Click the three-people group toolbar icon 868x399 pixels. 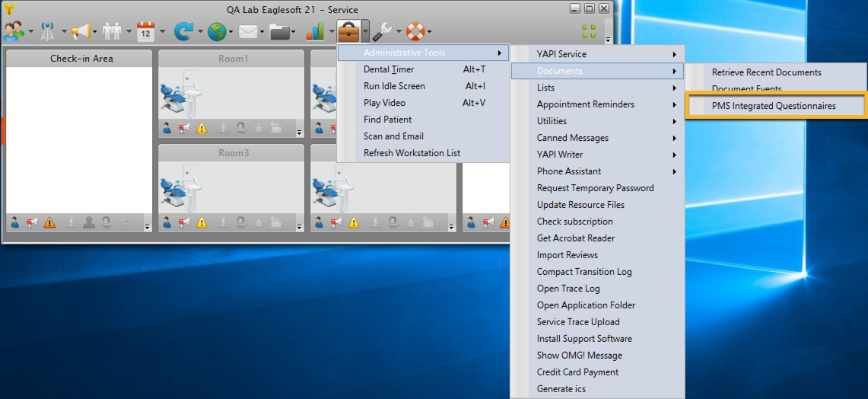pos(112,31)
